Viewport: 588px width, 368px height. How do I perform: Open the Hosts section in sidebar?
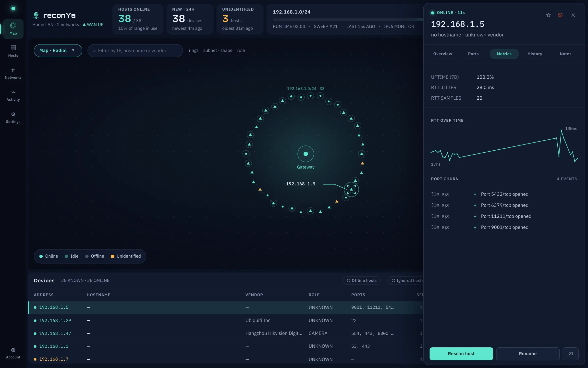(13, 51)
